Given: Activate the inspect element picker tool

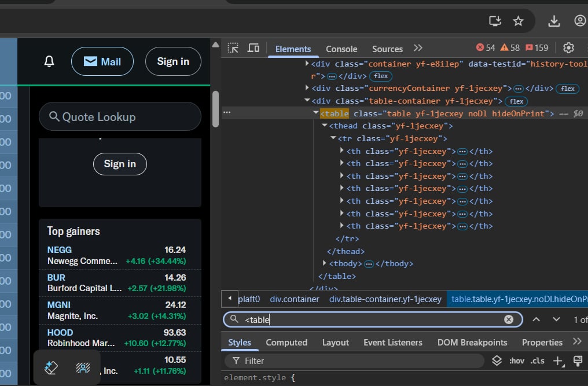Looking at the screenshot, I should [x=233, y=48].
